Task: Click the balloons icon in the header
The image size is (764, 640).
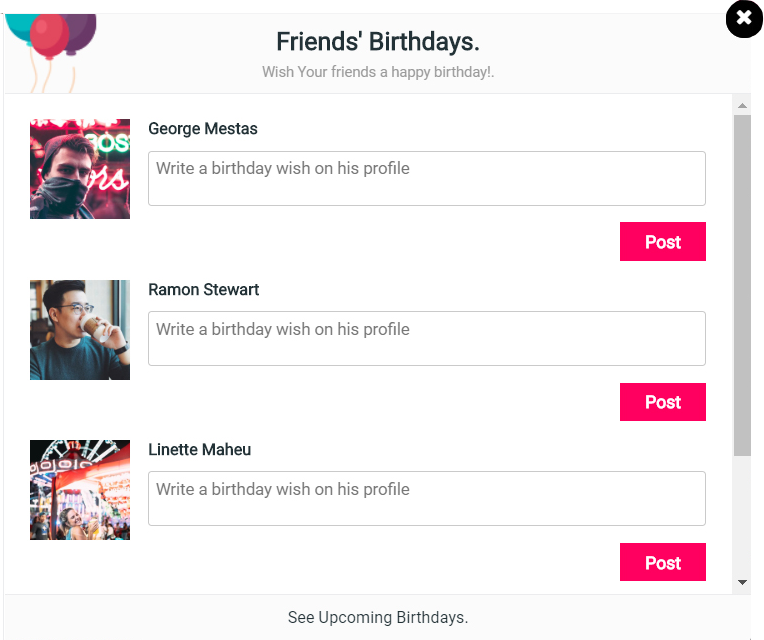Action: tap(52, 40)
